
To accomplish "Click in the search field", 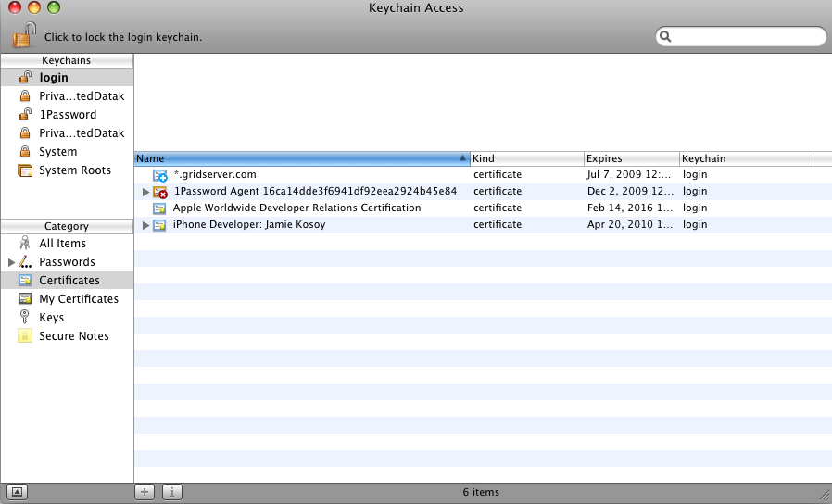I will tap(746, 37).
